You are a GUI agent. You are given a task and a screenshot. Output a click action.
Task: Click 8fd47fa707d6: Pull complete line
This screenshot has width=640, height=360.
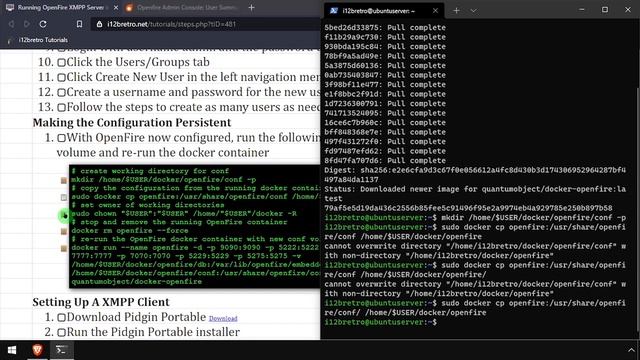point(385,160)
